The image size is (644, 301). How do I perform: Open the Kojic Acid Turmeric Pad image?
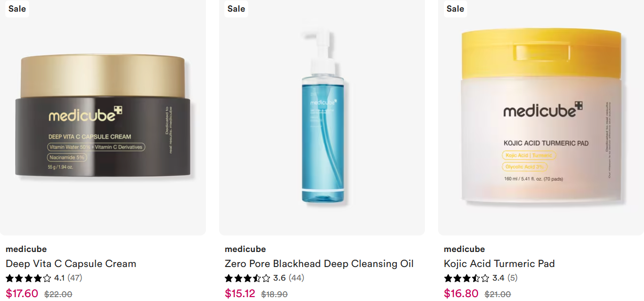(541, 117)
